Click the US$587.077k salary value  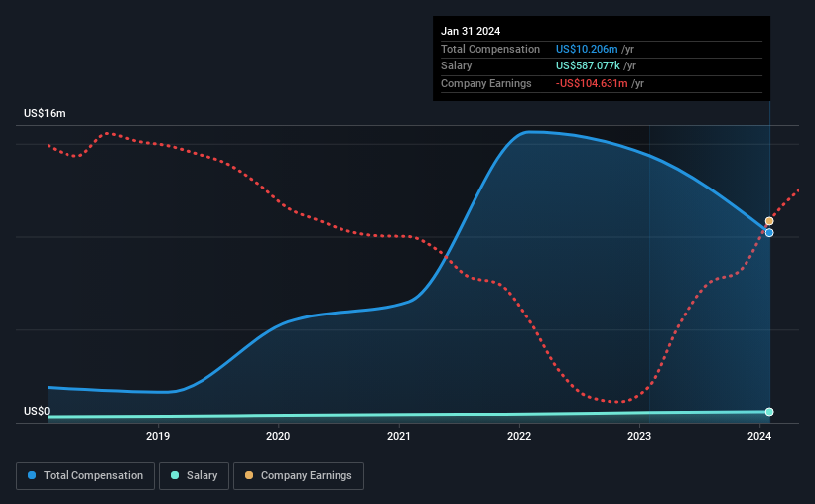tap(588, 66)
